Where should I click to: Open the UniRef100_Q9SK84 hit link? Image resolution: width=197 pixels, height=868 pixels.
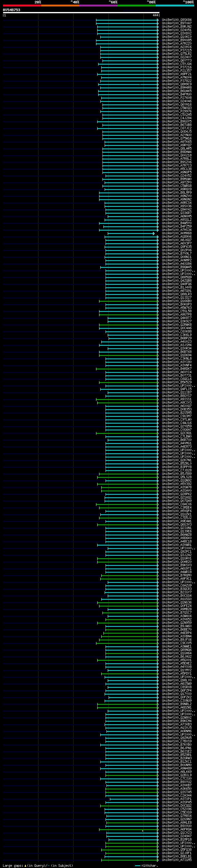(176, 20)
